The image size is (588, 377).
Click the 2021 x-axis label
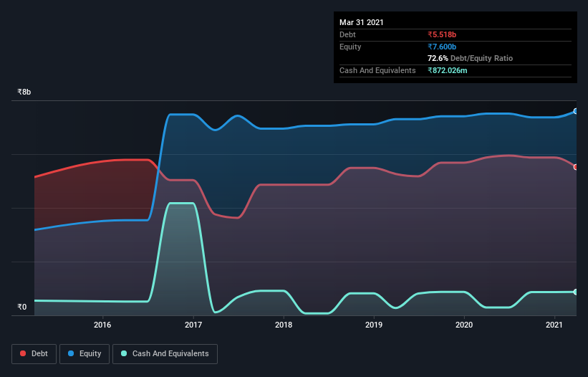pyautogui.click(x=554, y=325)
